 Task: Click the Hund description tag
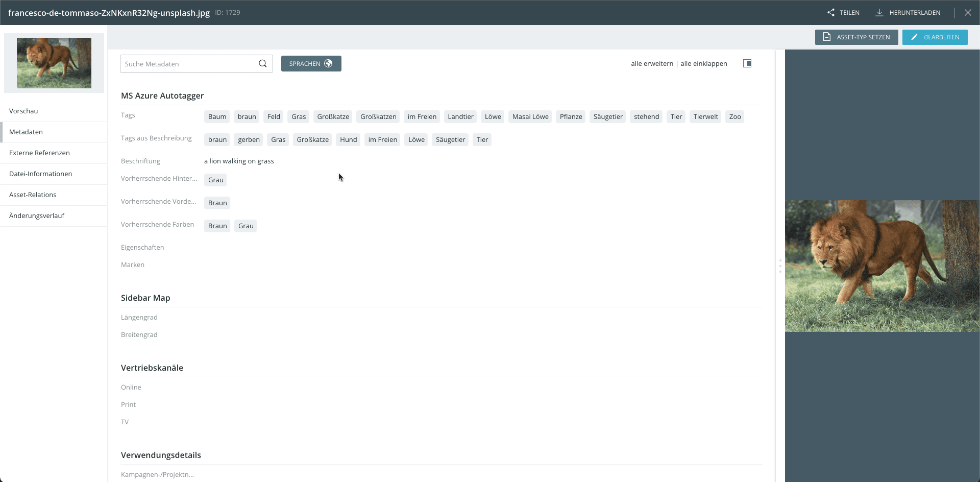point(348,140)
